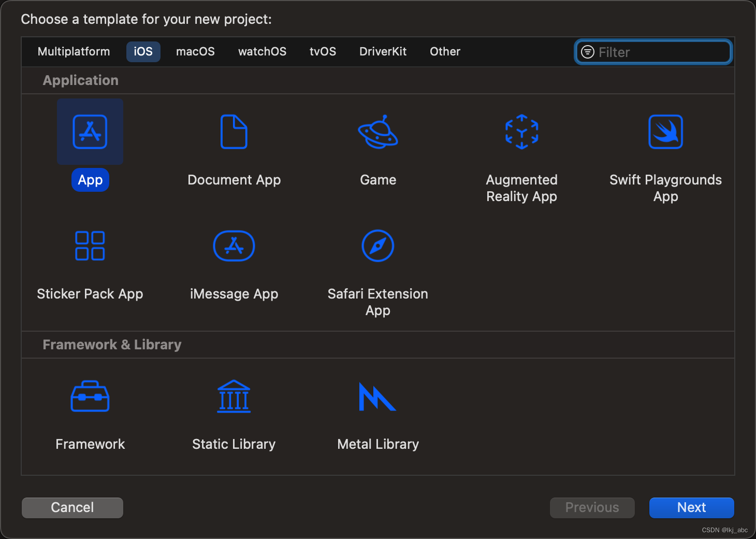Choose the Swift Playgrounds App icon
Viewport: 756px width, 539px height.
(x=666, y=132)
